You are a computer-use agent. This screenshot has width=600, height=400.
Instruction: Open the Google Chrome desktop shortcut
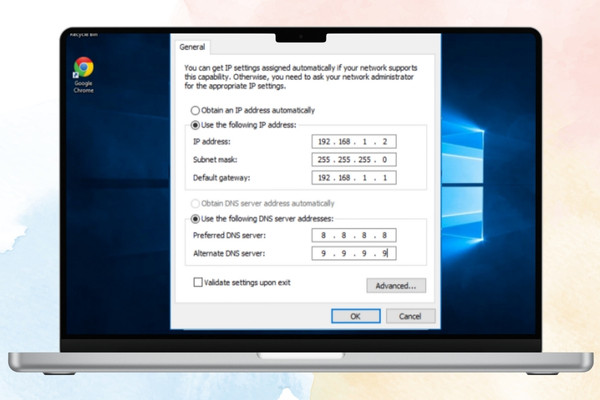point(84,75)
